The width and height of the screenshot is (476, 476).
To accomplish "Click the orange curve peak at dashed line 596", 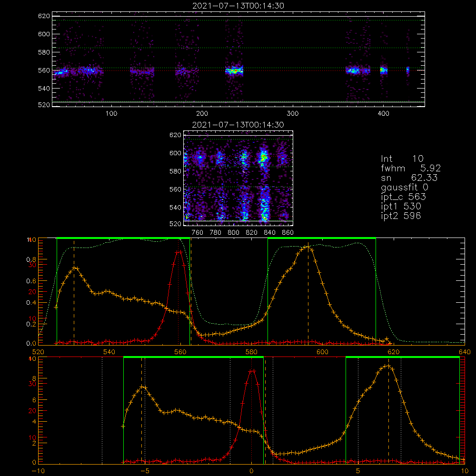I will pyautogui.click(x=308, y=247).
